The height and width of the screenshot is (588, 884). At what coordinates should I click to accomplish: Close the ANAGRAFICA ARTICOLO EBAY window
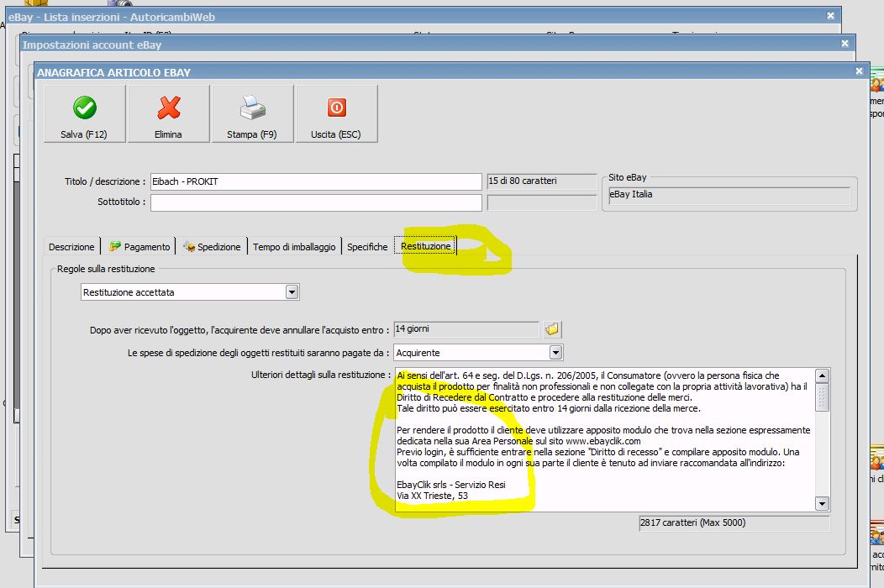tap(859, 71)
